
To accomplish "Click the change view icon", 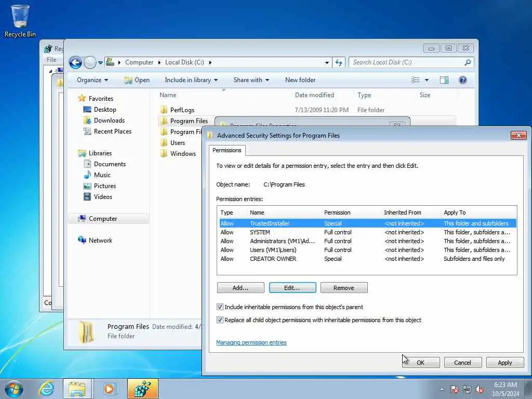I will (x=416, y=80).
